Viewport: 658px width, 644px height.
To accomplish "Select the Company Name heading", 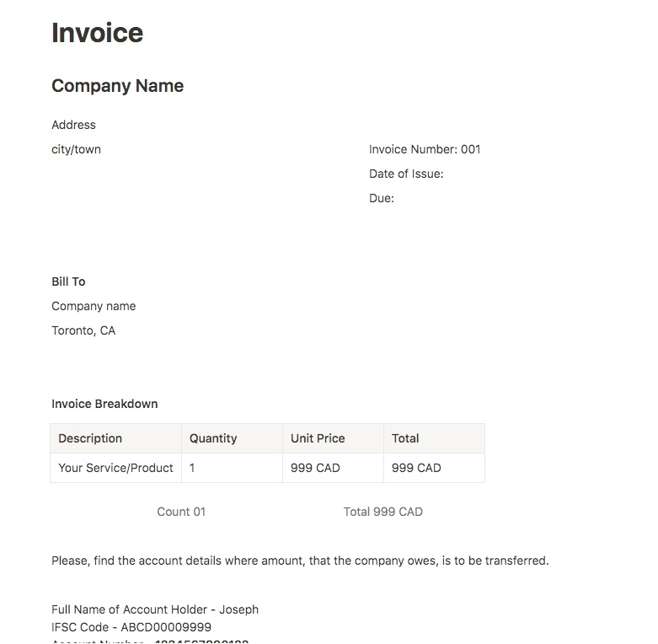I will coord(117,86).
